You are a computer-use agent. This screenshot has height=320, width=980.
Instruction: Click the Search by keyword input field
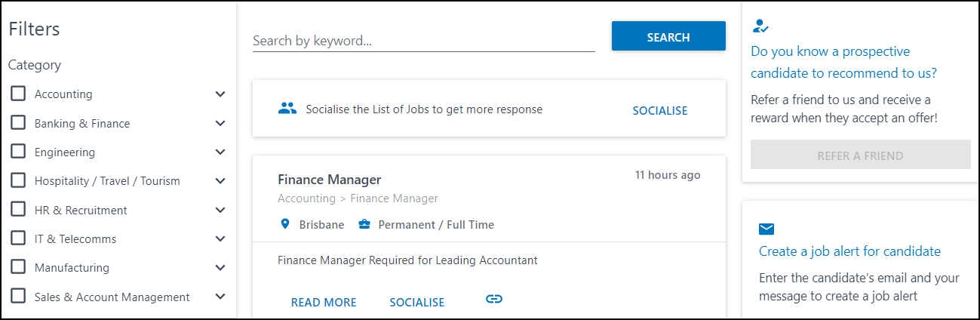(x=423, y=41)
